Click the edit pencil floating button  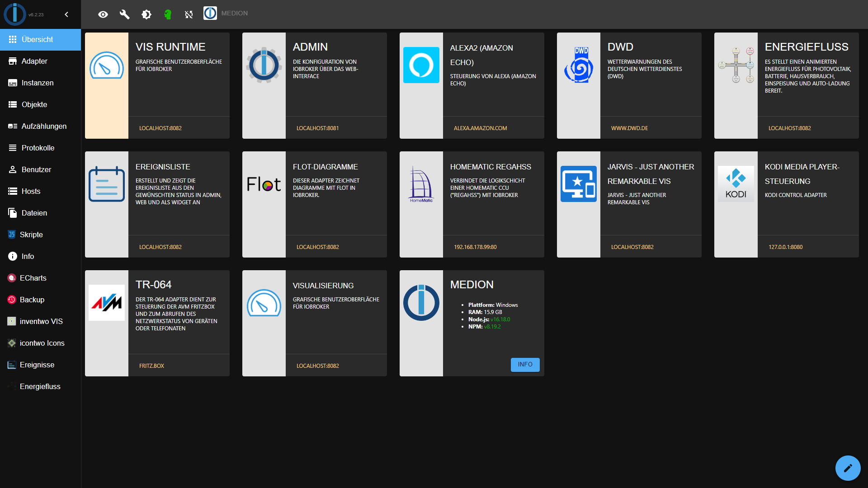848,468
